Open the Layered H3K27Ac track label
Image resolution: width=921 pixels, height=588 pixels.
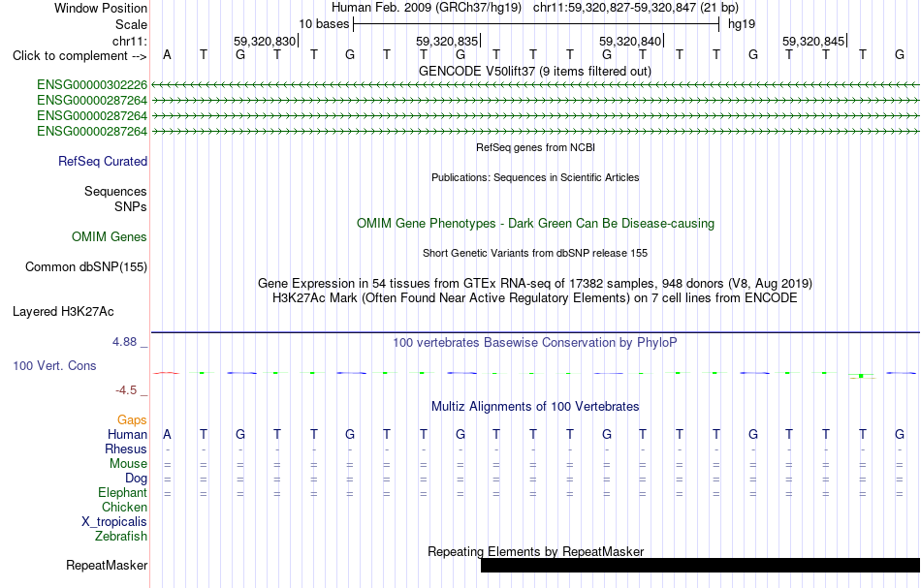(x=63, y=312)
